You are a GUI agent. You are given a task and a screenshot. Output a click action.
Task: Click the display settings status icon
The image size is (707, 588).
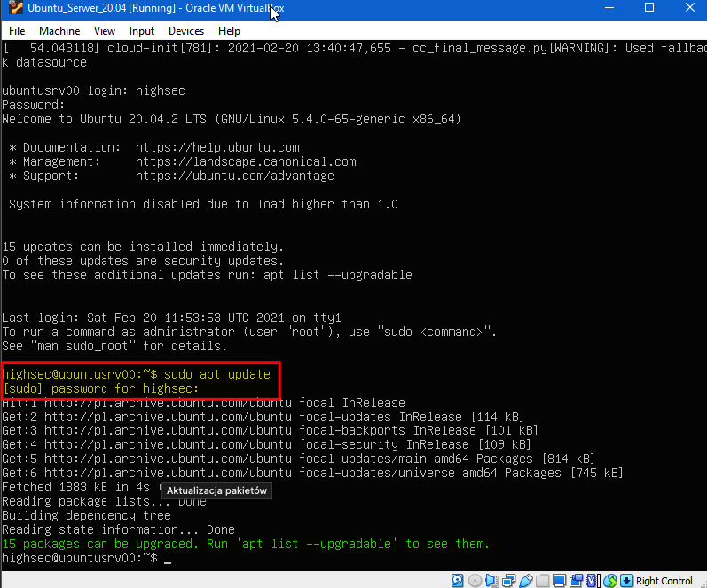(x=559, y=581)
